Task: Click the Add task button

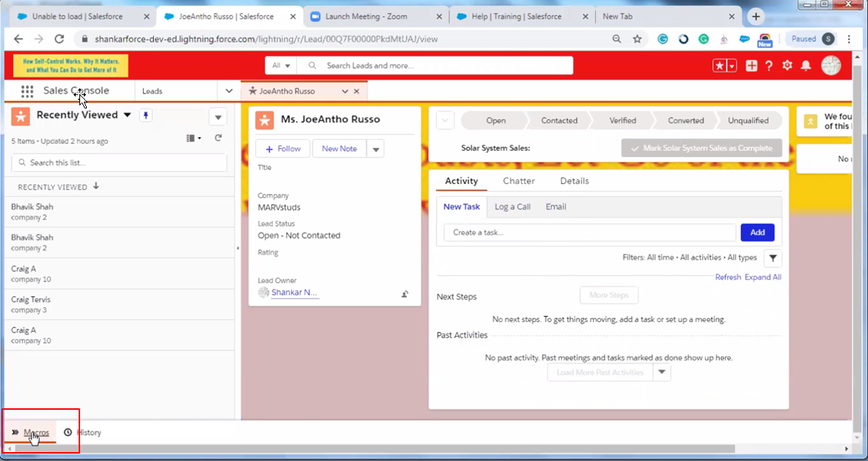Action: tap(757, 232)
